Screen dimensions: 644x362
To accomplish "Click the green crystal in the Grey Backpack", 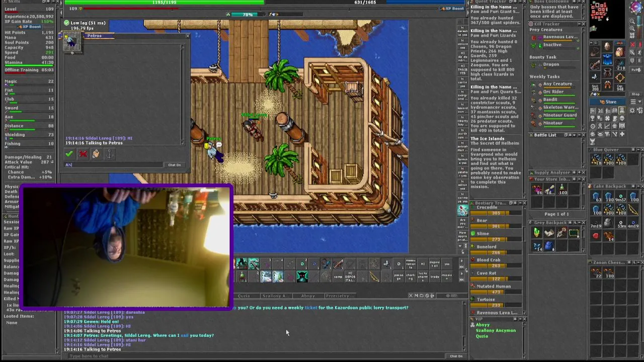I will tap(536, 232).
